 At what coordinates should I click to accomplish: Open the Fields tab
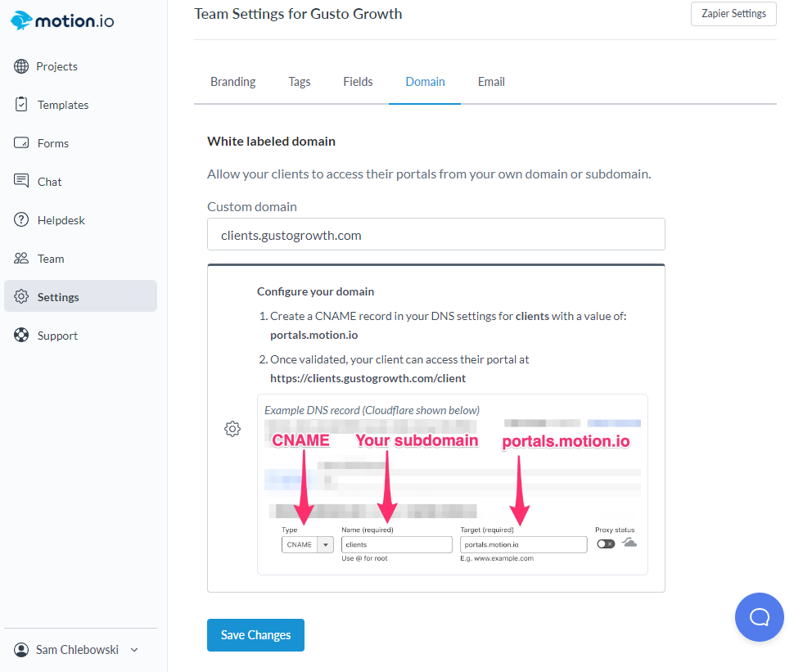[x=358, y=82]
